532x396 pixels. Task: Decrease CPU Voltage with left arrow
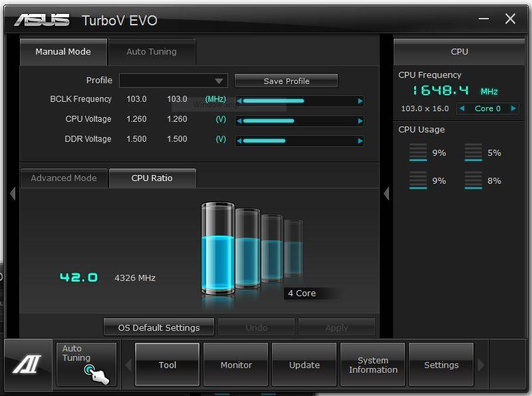pyautogui.click(x=239, y=121)
